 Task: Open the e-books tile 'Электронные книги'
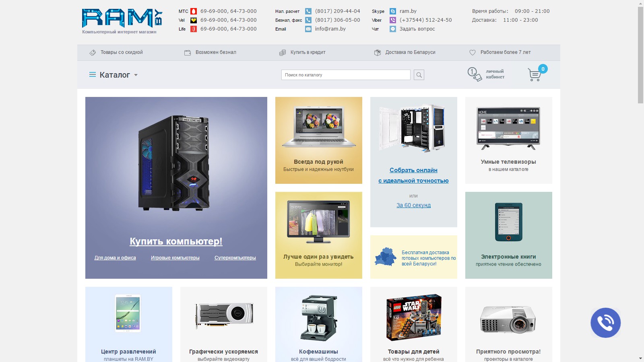point(509,235)
